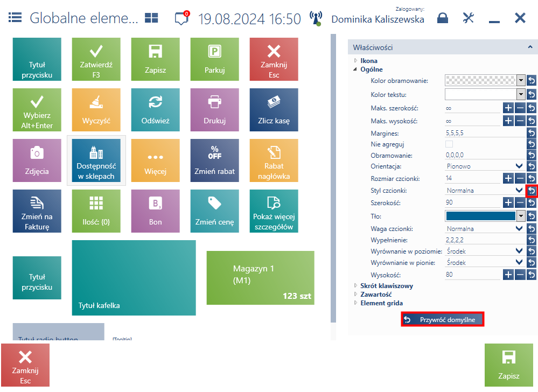The width and height of the screenshot is (538, 392).
Task: Select the Zatwierdź F3 tile
Action: tap(96, 59)
